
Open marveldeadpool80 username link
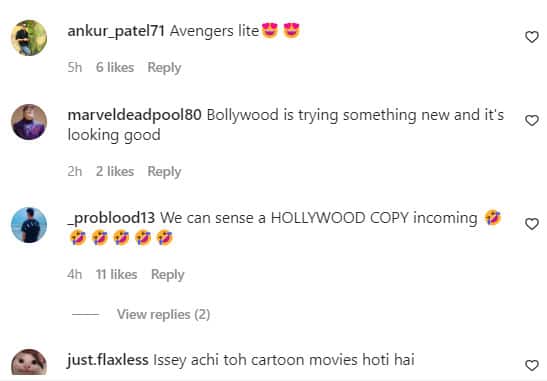click(x=134, y=115)
